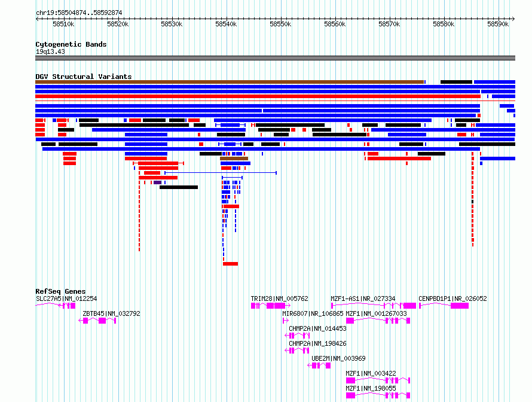
Task: Click the CENPBD1P1 gene glyph
Action: (x=444, y=306)
